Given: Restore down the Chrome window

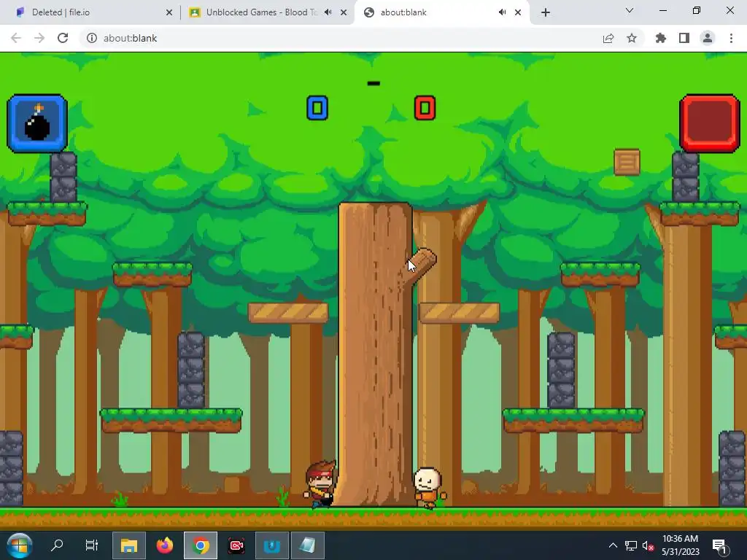Looking at the screenshot, I should pos(697,10).
